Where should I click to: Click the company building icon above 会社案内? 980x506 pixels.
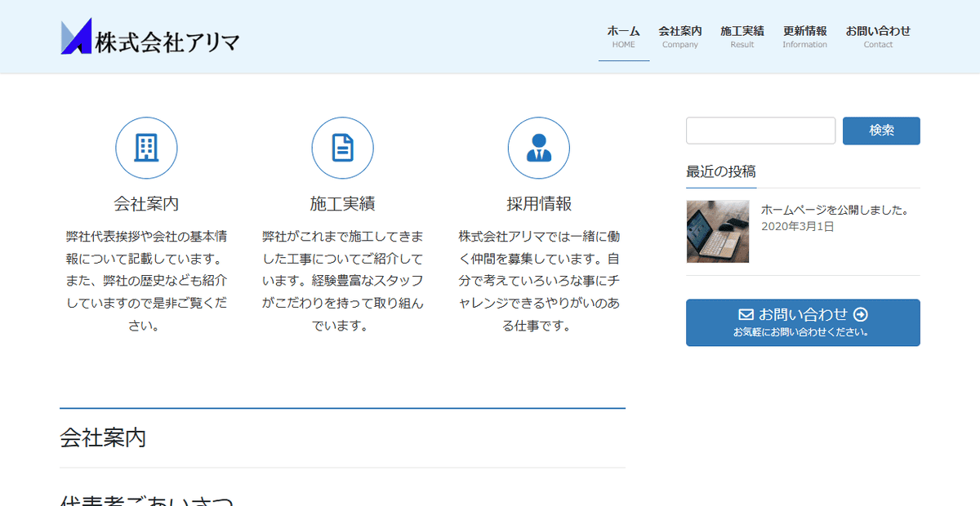(146, 148)
